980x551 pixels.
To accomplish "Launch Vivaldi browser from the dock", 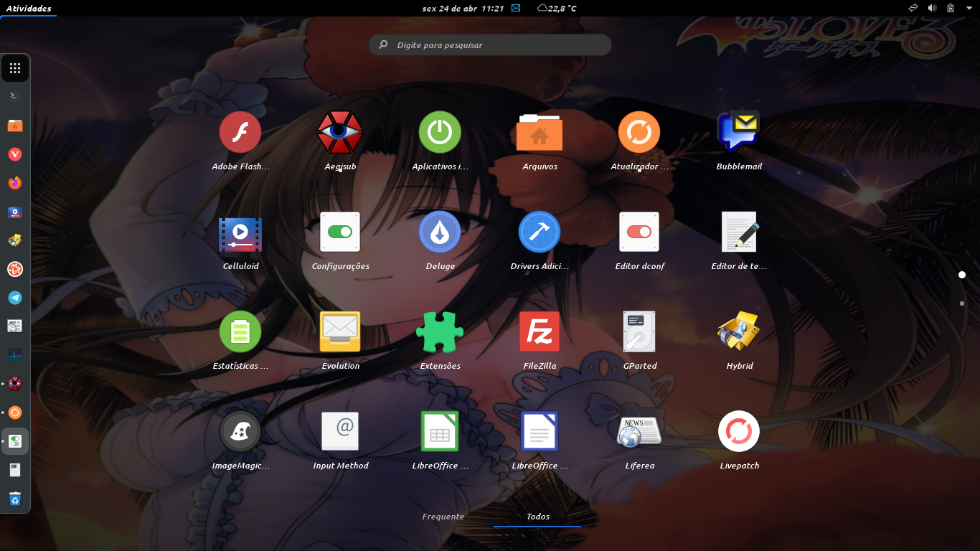I will (15, 154).
